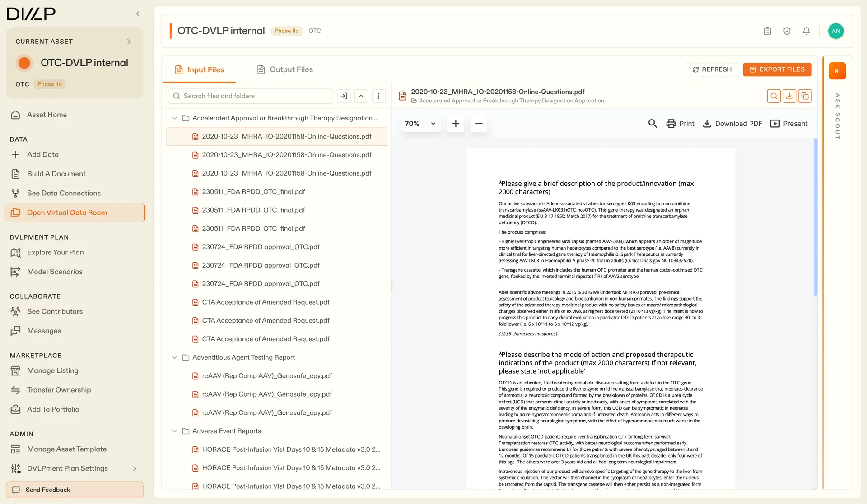867x504 pixels.
Task: Click Download PDF
Action: tap(732, 124)
